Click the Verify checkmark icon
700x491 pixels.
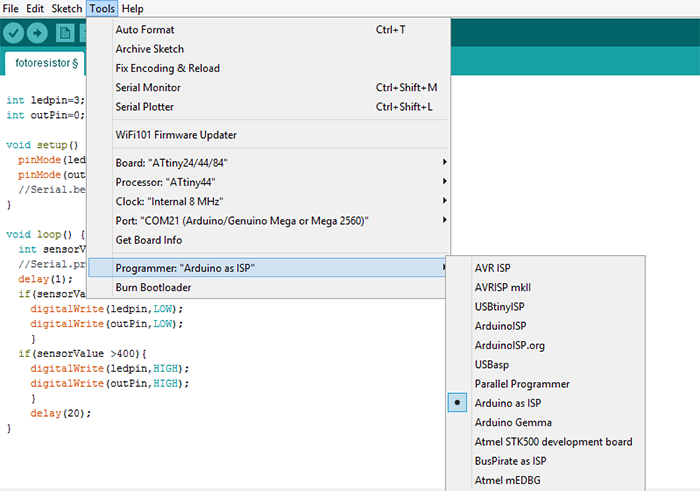[13, 33]
